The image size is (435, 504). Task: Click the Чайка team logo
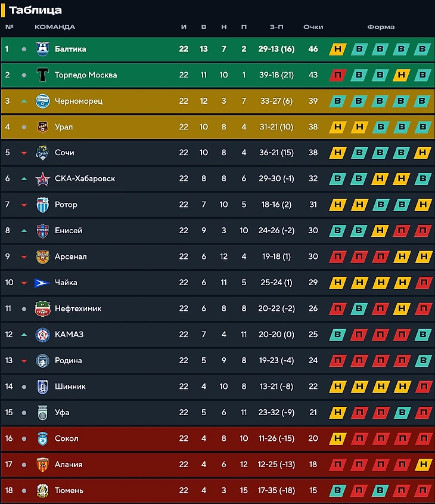(42, 282)
